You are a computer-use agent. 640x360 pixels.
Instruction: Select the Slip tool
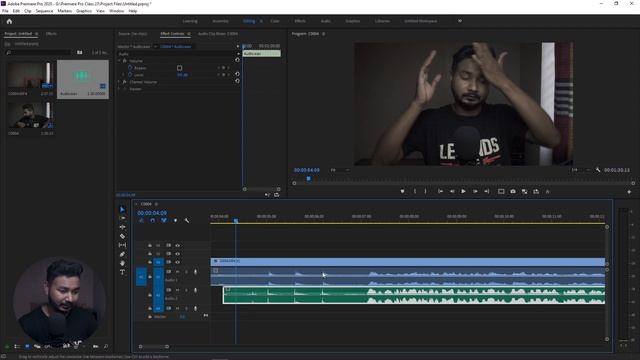pyautogui.click(x=122, y=245)
